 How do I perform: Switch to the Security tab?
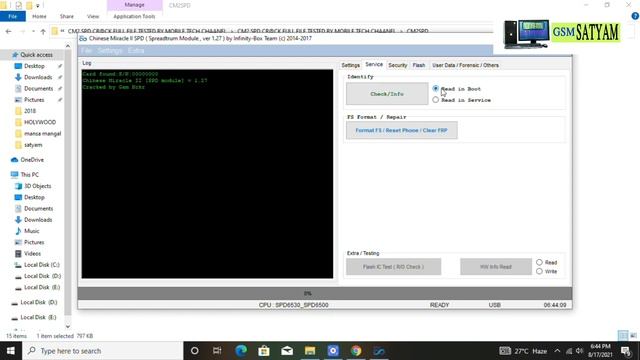pos(398,65)
